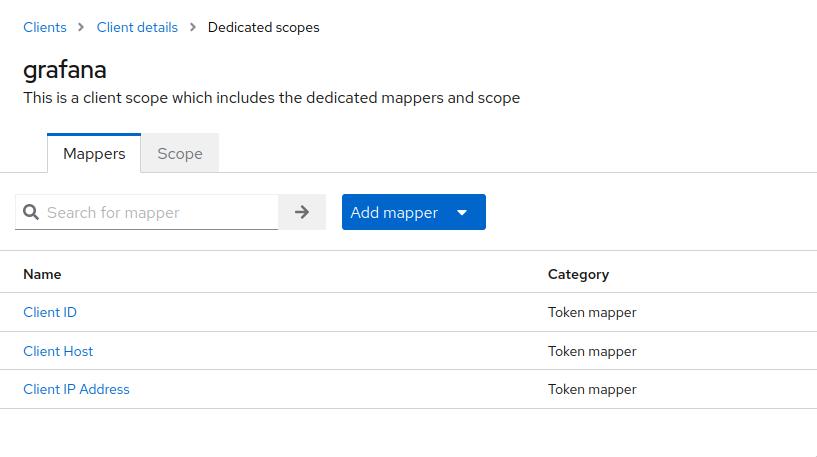
Task: Click the grafana page heading
Action: (65, 70)
